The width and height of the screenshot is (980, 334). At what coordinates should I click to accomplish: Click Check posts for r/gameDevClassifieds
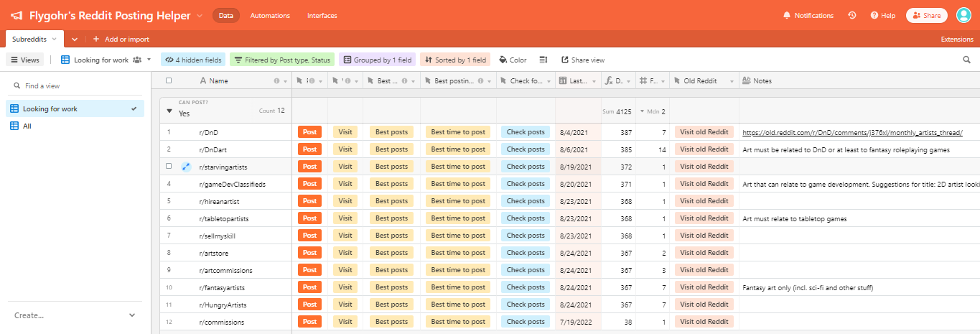tap(526, 184)
